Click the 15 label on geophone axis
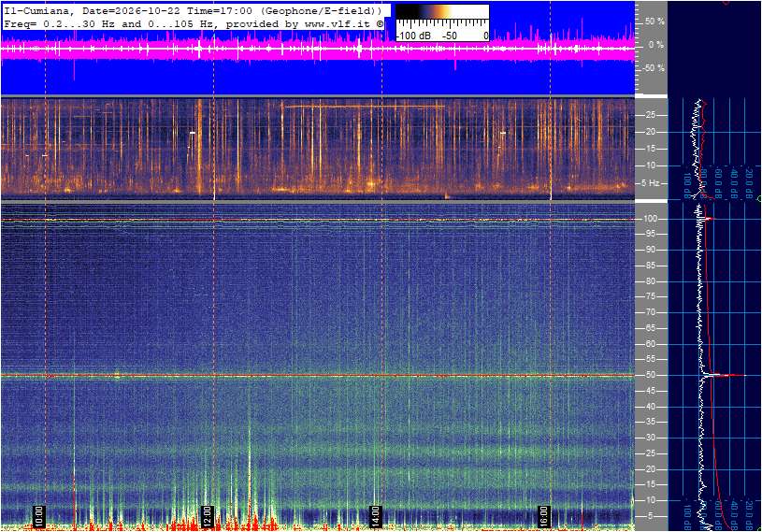Viewport: 762px width, 532px height. 650,149
